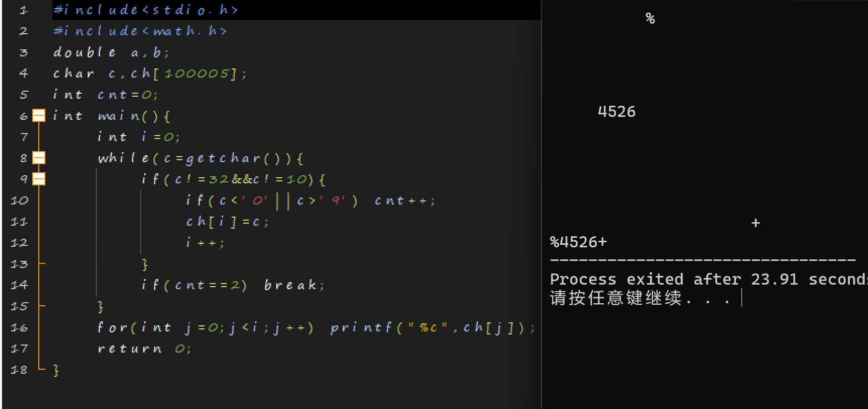868x409 pixels.
Task: Click the 'if(c!=32&&c!=10){' condition
Action: pyautogui.click(x=234, y=179)
